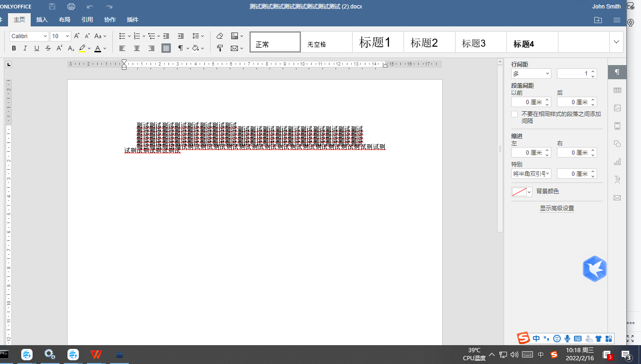Image resolution: width=641 pixels, height=364 pixels.
Task: Decrease paragraph indent
Action: tap(166, 36)
